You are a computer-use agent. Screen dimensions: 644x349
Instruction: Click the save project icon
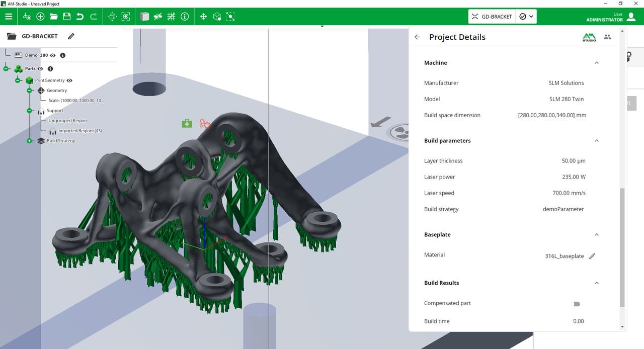(66, 17)
